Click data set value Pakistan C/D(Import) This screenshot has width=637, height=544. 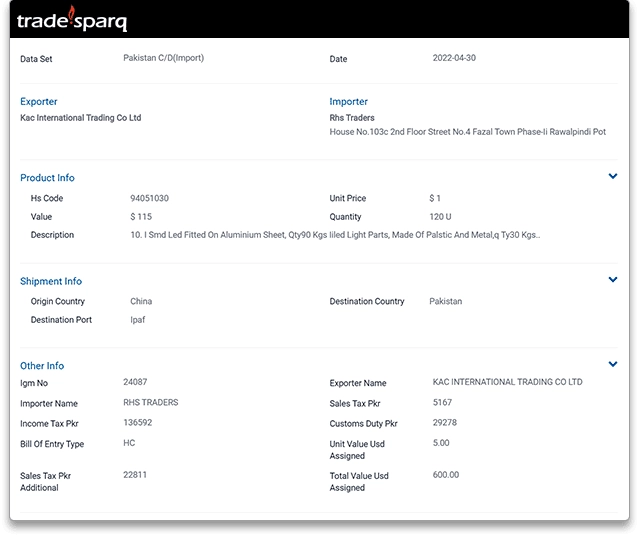(x=163, y=58)
